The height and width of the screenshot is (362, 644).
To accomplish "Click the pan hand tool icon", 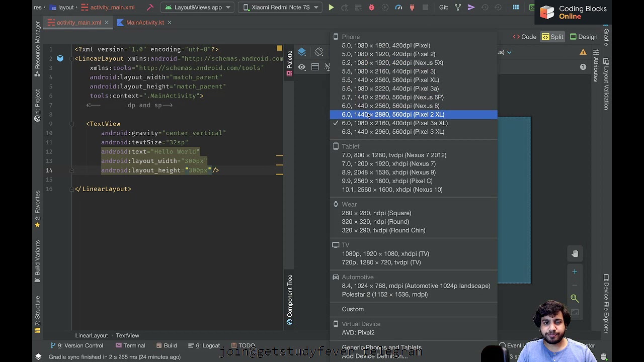I will coord(575,253).
